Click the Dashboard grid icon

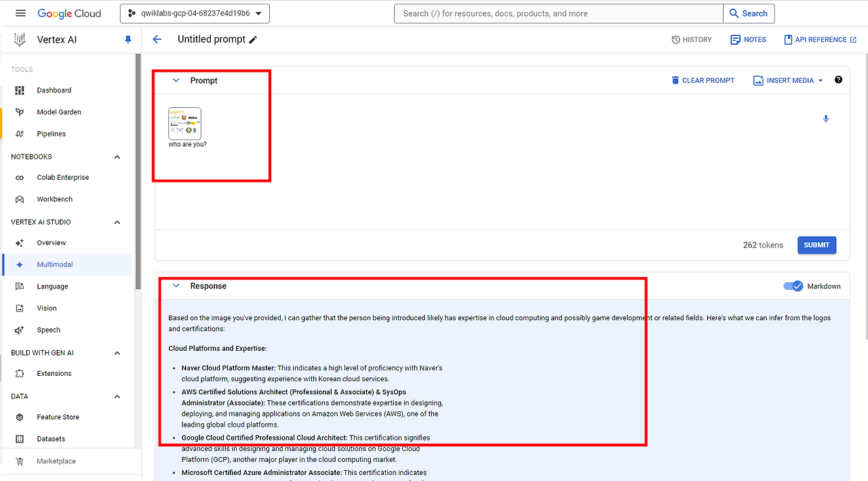pyautogui.click(x=20, y=90)
